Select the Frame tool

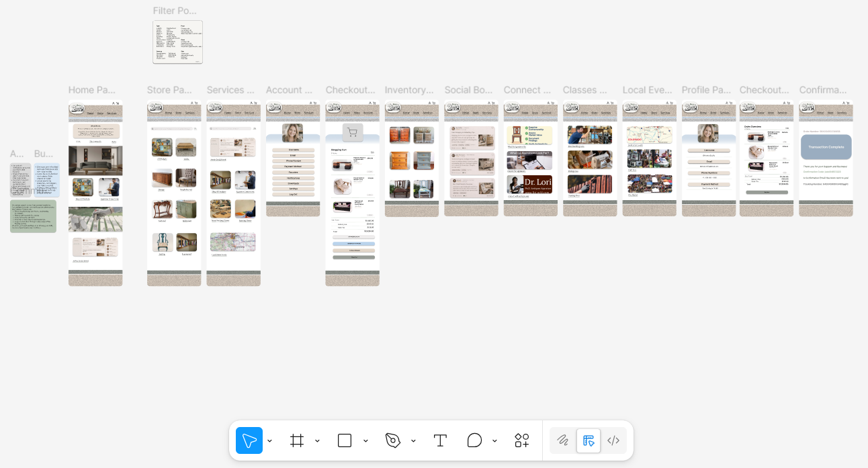click(x=297, y=440)
